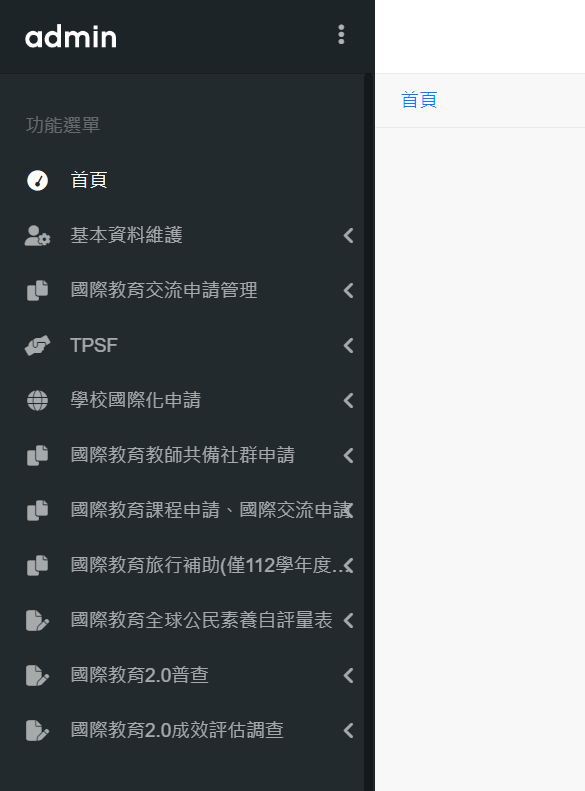Open 國際教育課程申請、國際交流申請 menu entry

pyautogui.click(x=182, y=511)
